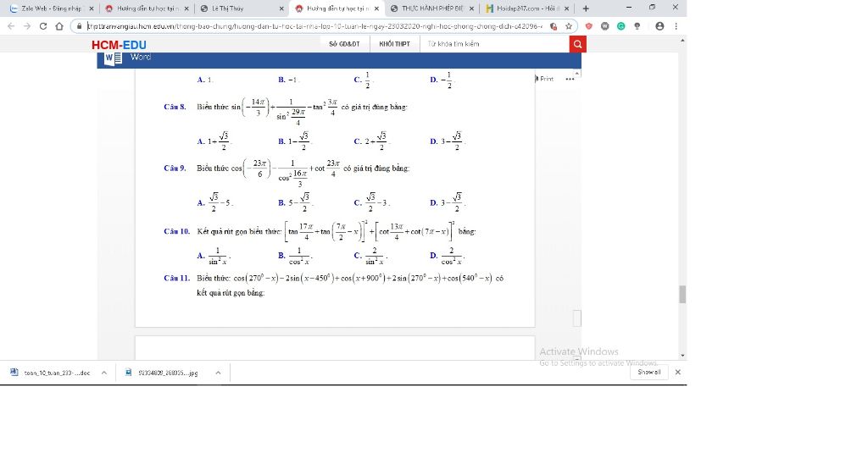Click the gray W extension icon
This screenshot has width=868, height=470.
[x=605, y=26]
